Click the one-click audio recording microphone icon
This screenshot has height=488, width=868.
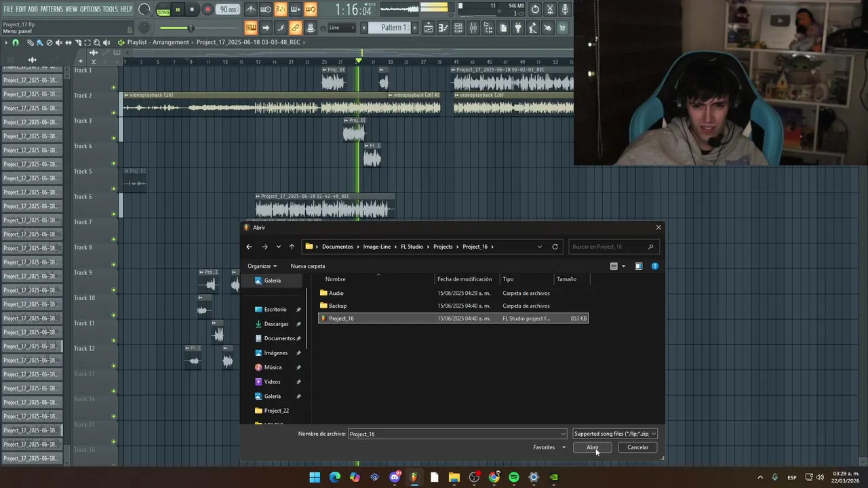(x=565, y=9)
